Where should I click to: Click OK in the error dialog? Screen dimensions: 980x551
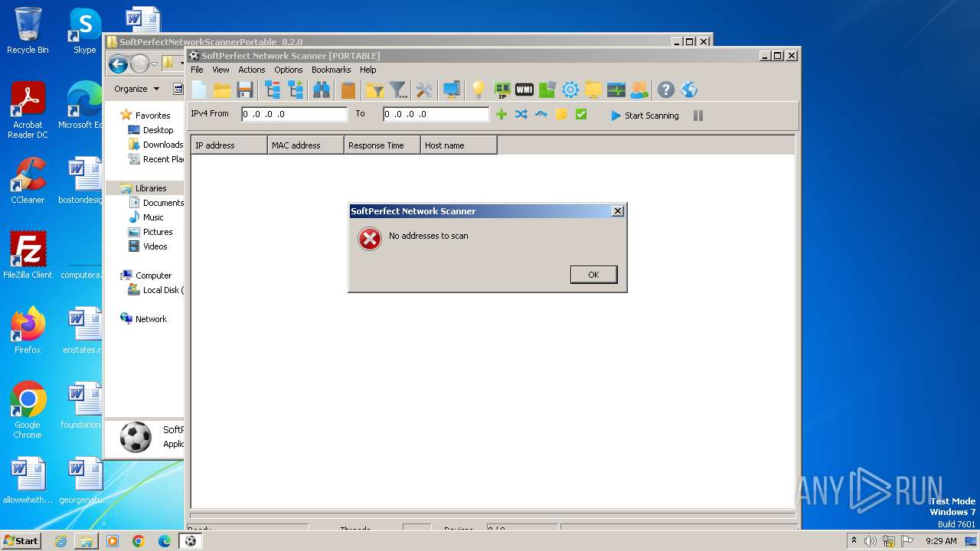pyautogui.click(x=593, y=275)
